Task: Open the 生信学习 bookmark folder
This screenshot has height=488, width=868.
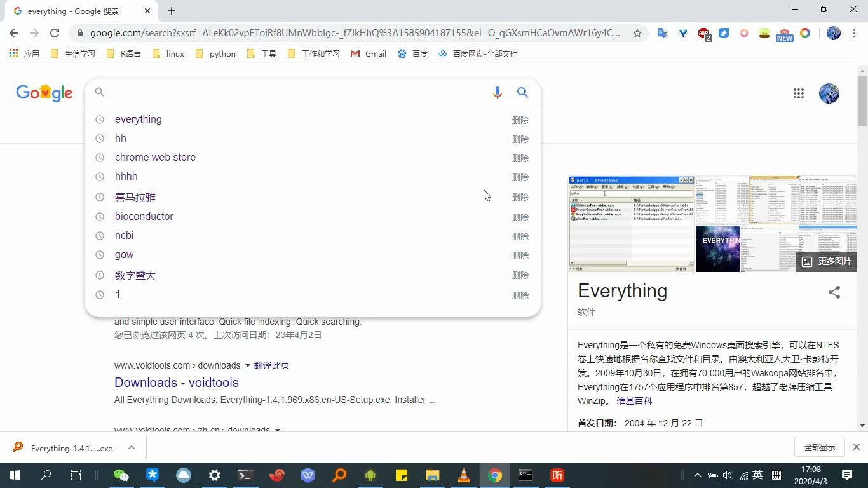Action: coord(72,54)
